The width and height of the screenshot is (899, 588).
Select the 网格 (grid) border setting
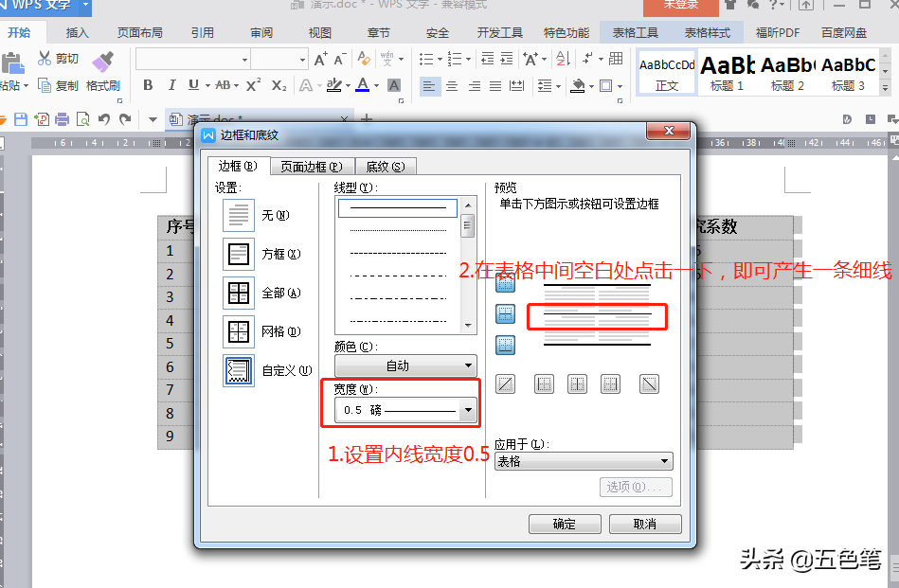[x=239, y=331]
